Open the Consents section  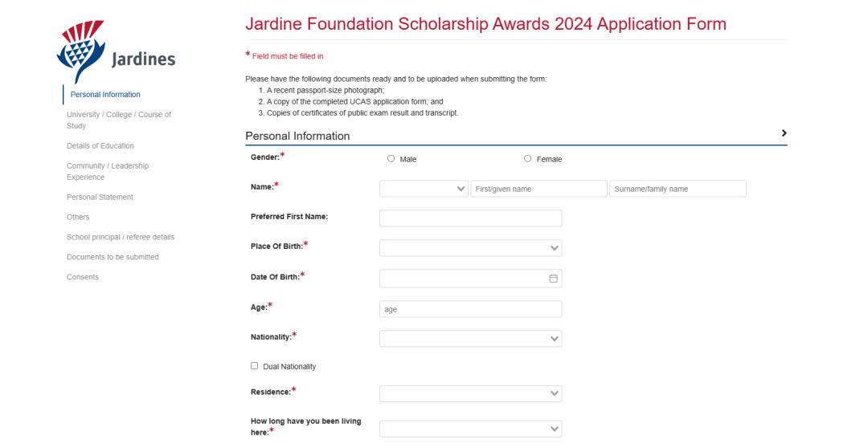(83, 277)
